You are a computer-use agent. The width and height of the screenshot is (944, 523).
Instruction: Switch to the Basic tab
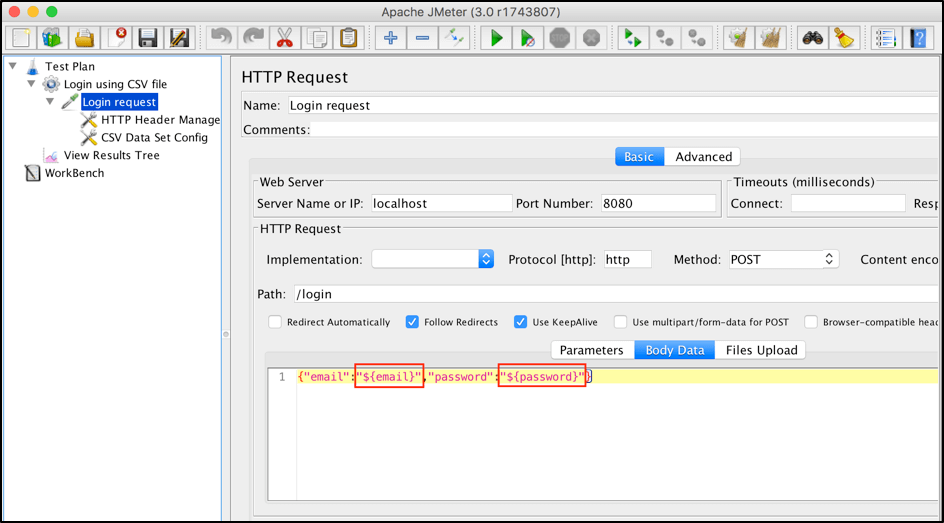coord(639,156)
